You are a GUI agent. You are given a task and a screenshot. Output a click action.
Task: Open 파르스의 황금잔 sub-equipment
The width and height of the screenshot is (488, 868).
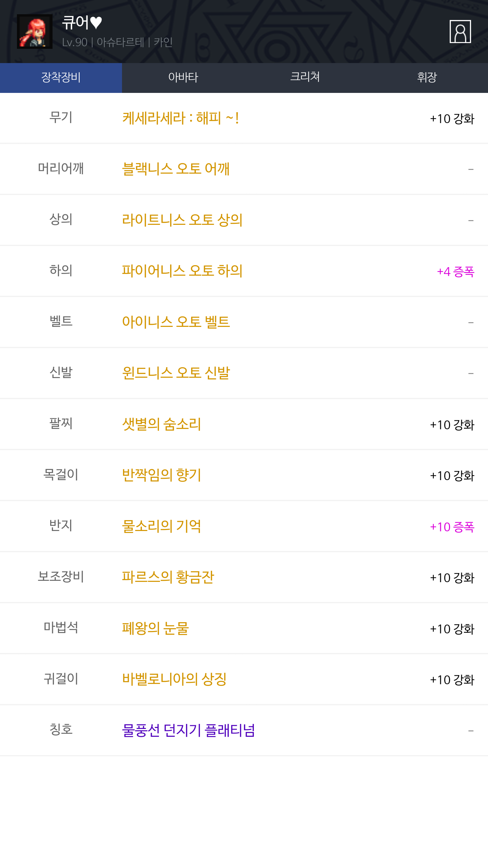coord(168,577)
